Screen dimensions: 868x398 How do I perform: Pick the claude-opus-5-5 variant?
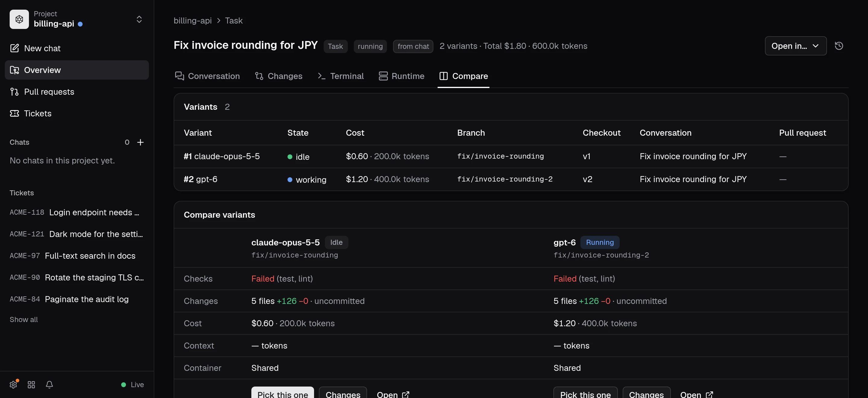click(x=282, y=393)
